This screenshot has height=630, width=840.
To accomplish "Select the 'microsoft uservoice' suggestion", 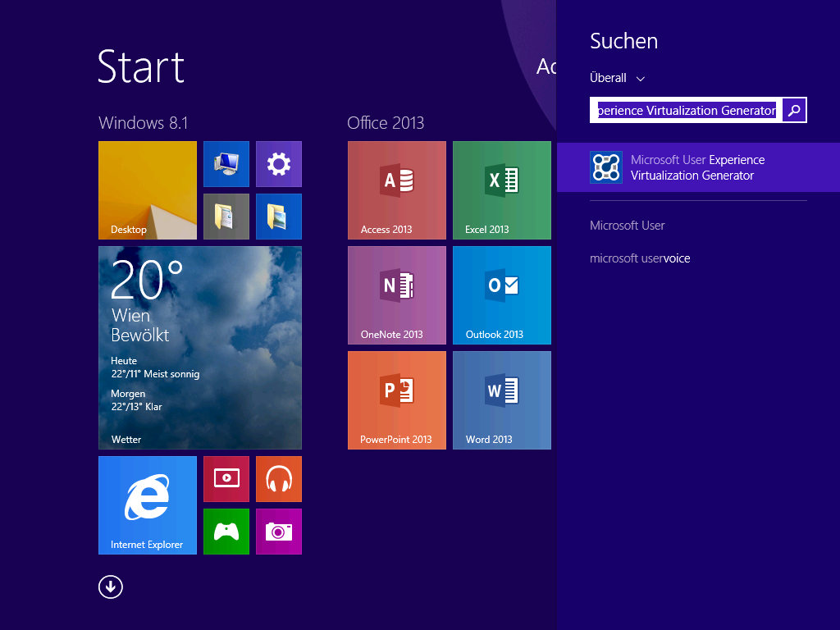I will [640, 258].
